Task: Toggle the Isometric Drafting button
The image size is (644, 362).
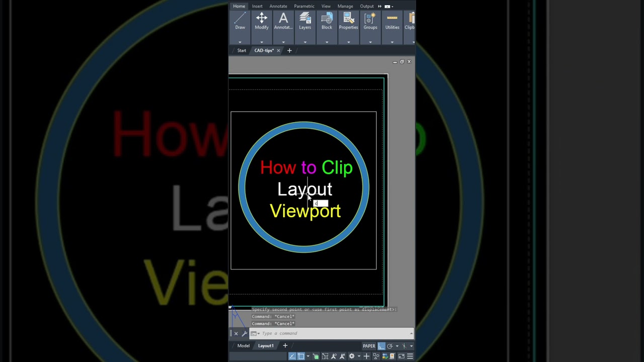Action: pyautogui.click(x=404, y=346)
